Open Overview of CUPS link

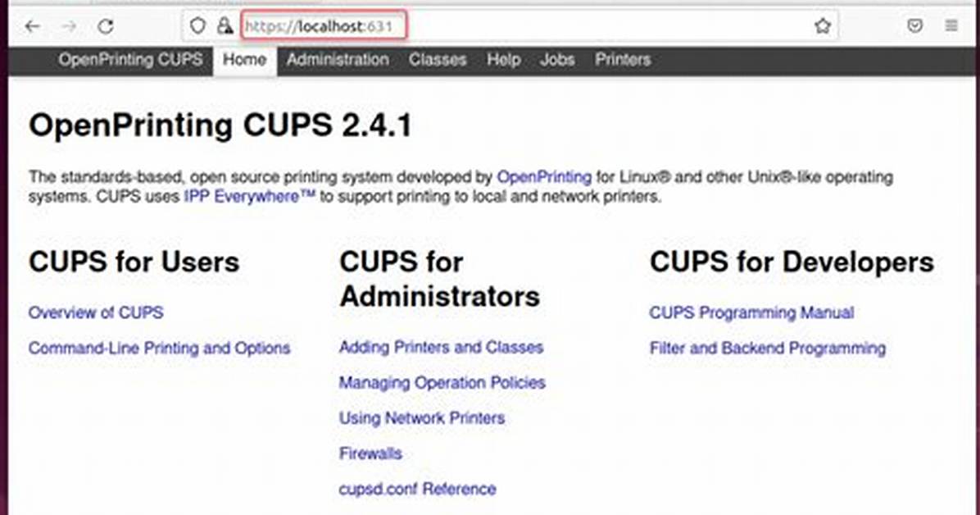[96, 312]
